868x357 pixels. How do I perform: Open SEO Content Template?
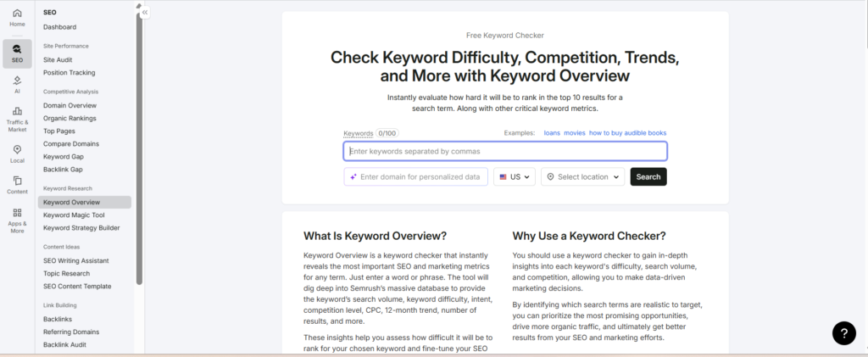pos(77,286)
